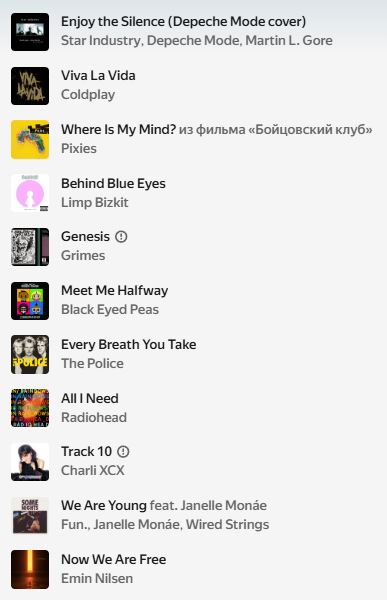Click the Charli XCX cover thumbnail
Image resolution: width=387 pixels, height=600 pixels.
[x=30, y=462]
